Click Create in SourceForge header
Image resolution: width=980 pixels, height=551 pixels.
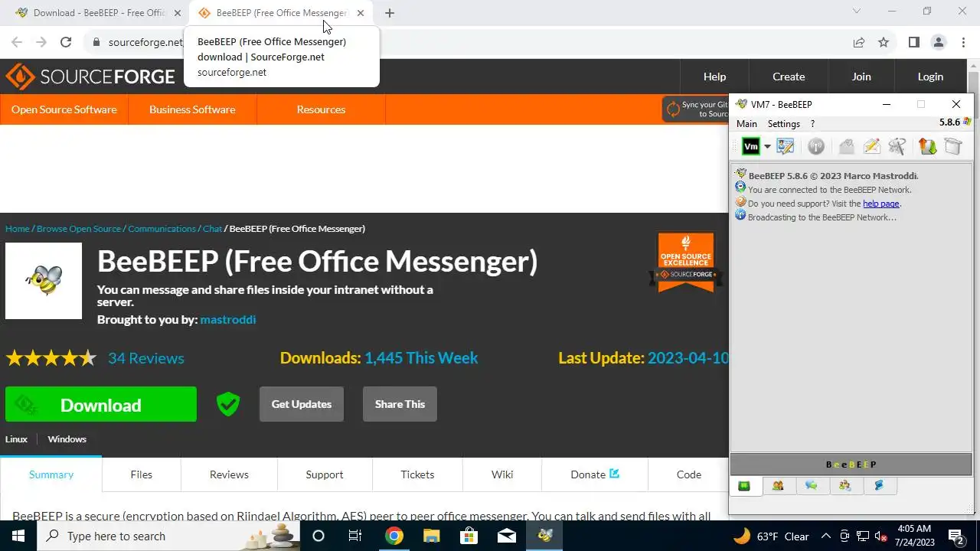point(789,77)
